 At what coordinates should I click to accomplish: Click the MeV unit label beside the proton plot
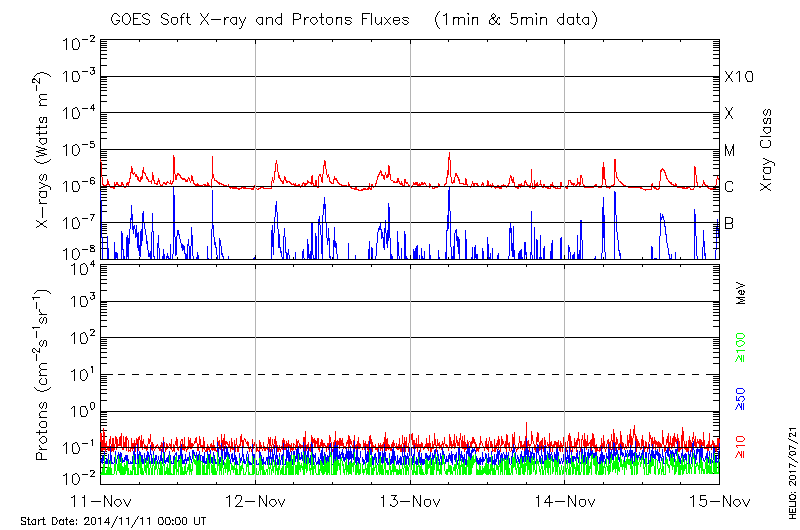pyautogui.click(x=742, y=293)
